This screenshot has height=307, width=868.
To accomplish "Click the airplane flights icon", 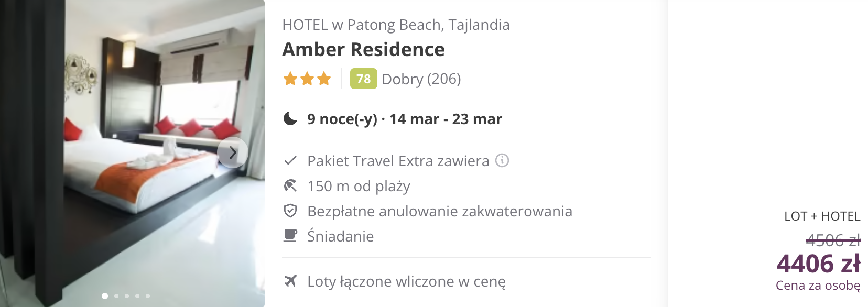I will (x=290, y=281).
